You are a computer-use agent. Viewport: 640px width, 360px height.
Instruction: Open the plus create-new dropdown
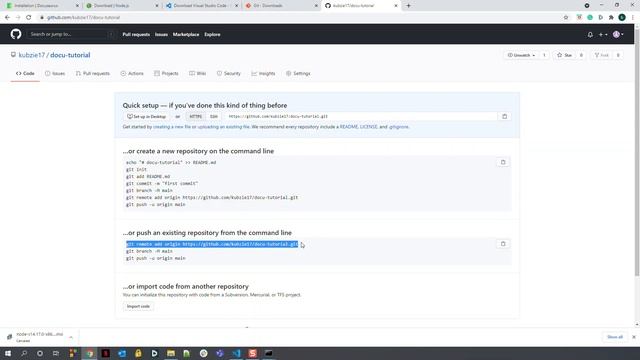click(x=603, y=35)
